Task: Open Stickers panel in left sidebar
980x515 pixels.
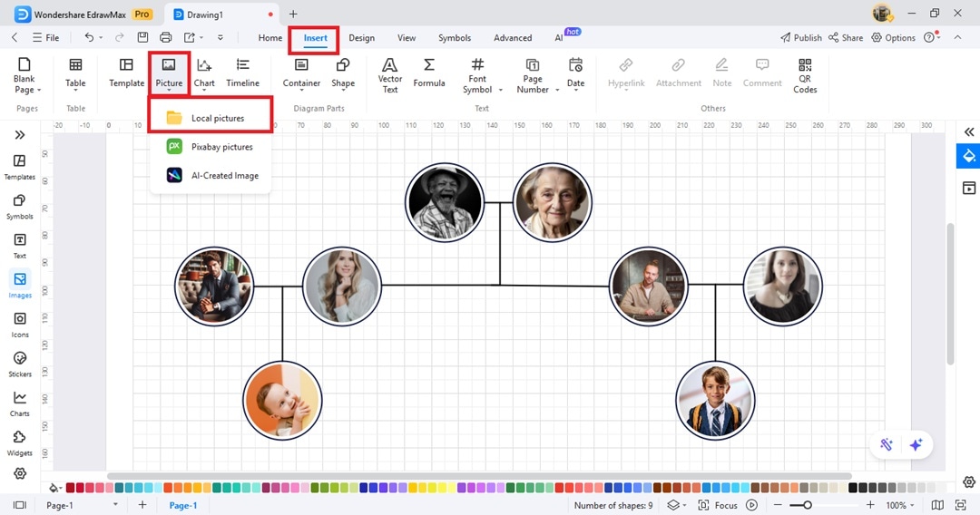Action: [x=19, y=364]
